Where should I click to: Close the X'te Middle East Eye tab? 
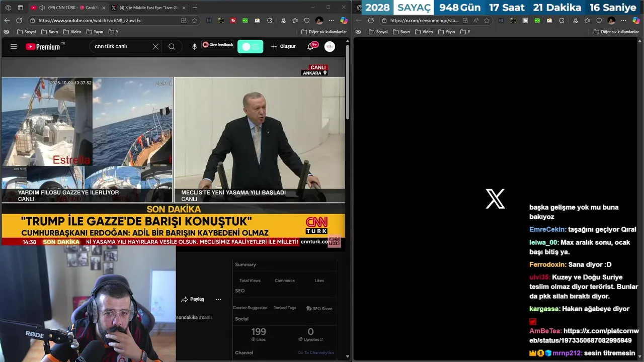coord(184,8)
